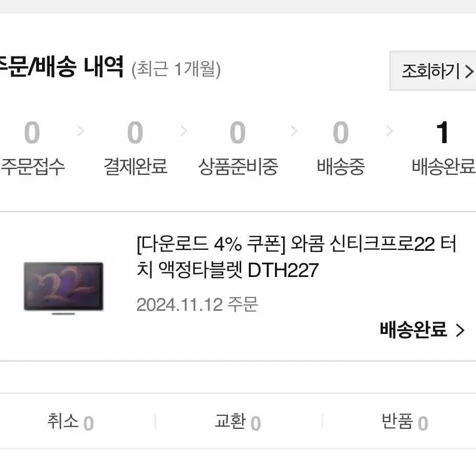Click the 주문/배송 내역 heading

[x=62, y=67]
